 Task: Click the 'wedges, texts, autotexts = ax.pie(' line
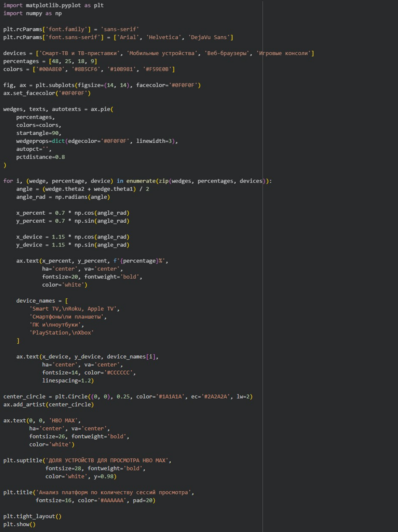pyautogui.click(x=58, y=109)
